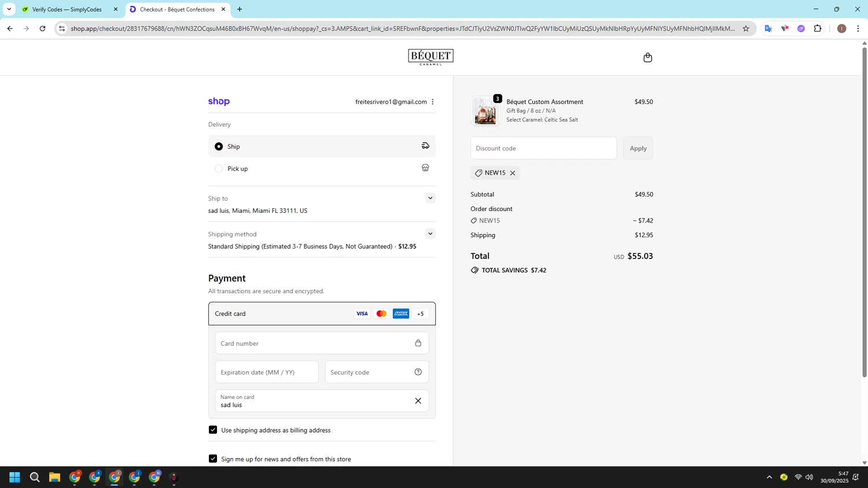Go back to the previous page
This screenshot has height=488, width=868.
click(x=10, y=28)
